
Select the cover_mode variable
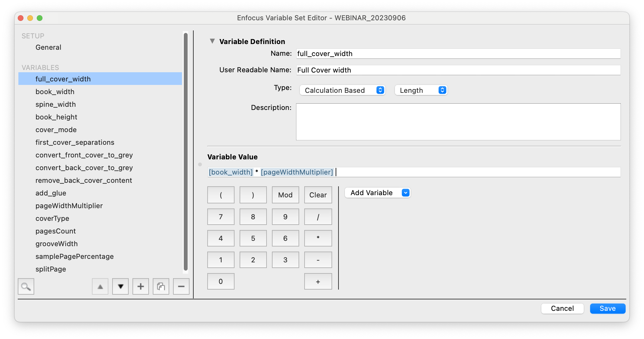pyautogui.click(x=100, y=130)
